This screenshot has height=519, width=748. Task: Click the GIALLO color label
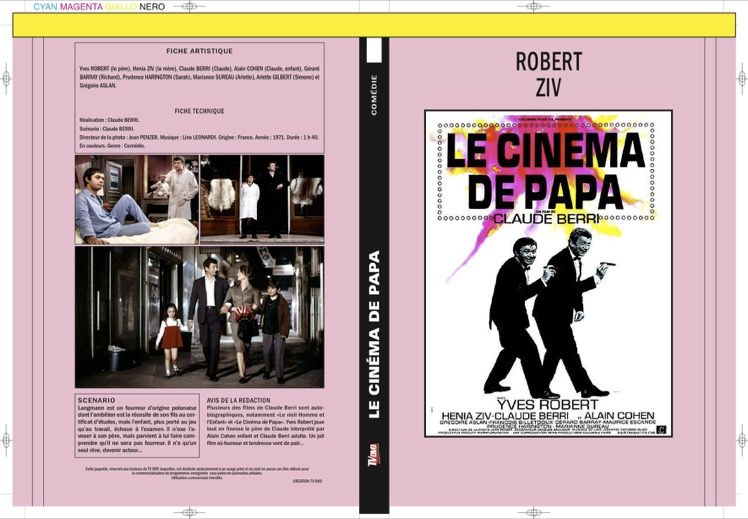point(121,7)
